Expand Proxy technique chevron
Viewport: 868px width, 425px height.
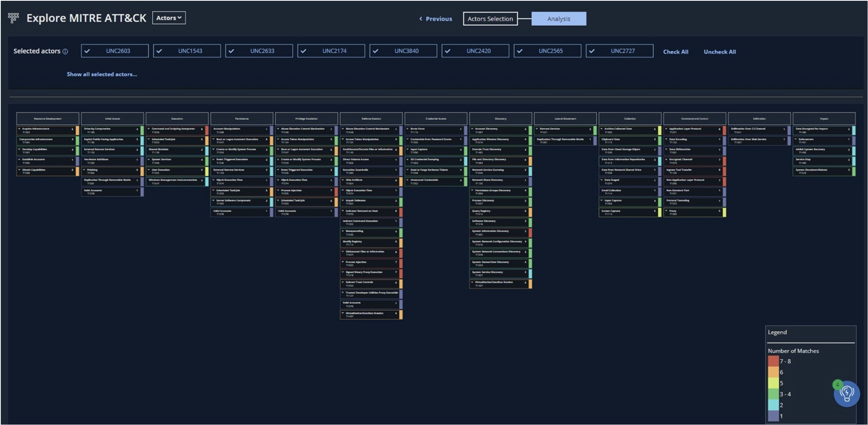pos(666,211)
